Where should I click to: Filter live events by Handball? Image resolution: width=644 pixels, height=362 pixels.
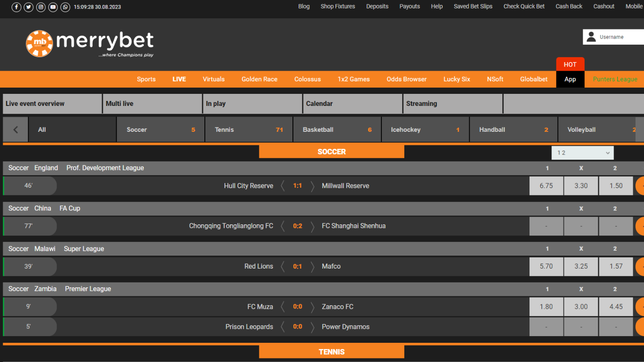pos(513,130)
